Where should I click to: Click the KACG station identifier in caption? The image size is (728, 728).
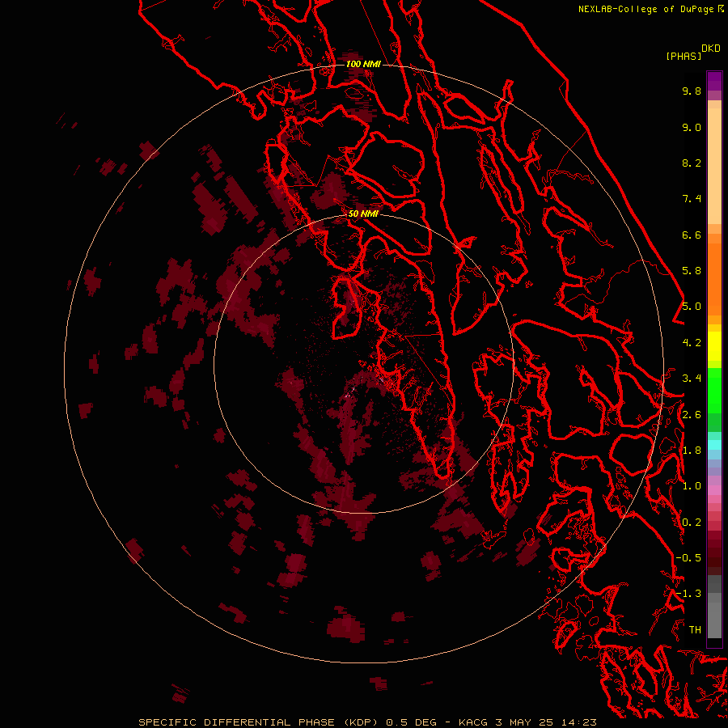(473, 722)
